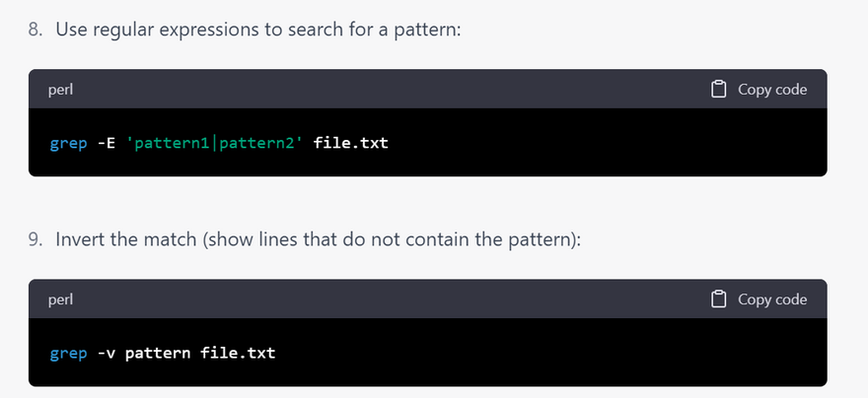The image size is (868, 398).
Task: Click the clipboard icon above the grep -E command
Action: [x=719, y=90]
